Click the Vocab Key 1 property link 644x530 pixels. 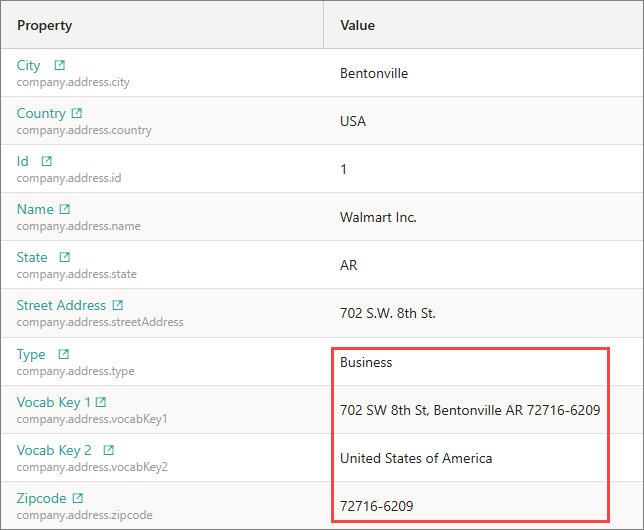tap(52, 402)
